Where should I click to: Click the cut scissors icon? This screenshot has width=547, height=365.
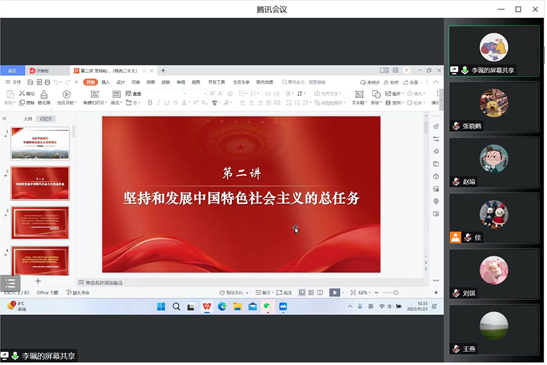(x=22, y=93)
